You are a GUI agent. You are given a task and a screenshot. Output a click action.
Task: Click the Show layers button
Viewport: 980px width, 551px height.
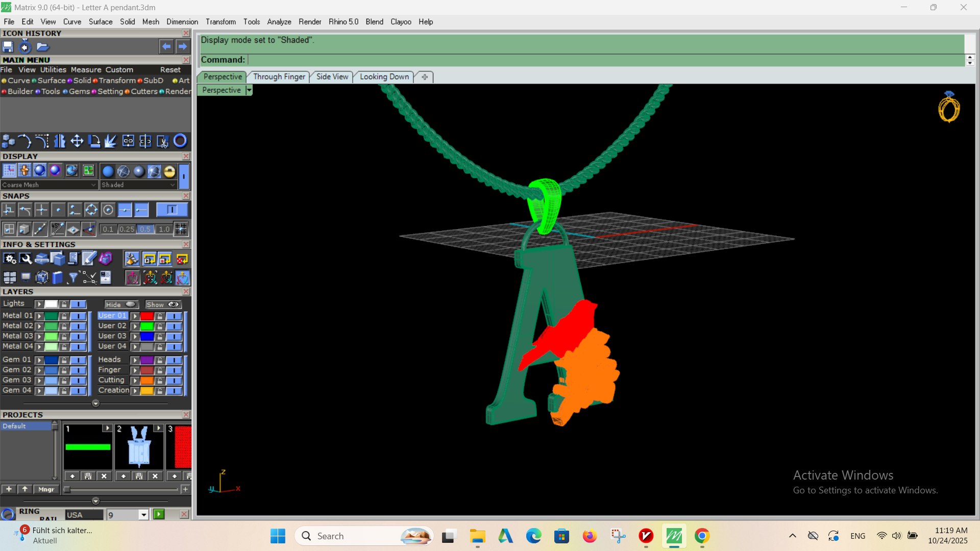(163, 305)
